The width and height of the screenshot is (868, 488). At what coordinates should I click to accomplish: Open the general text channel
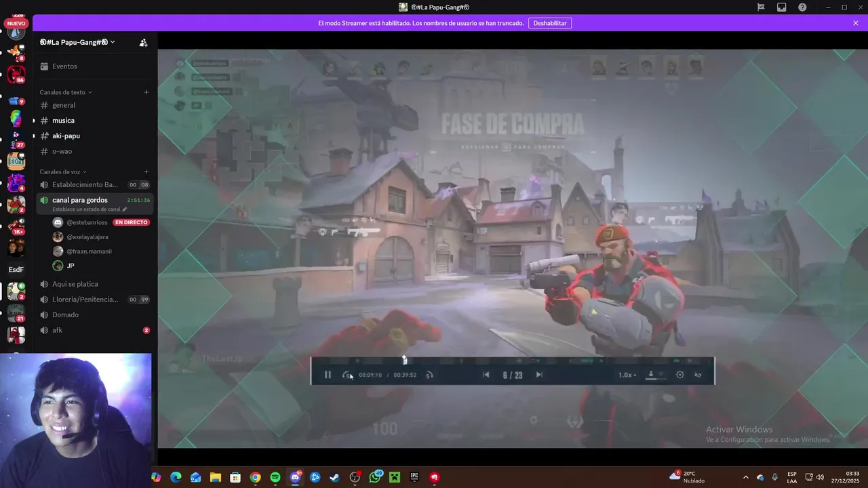(95, 105)
